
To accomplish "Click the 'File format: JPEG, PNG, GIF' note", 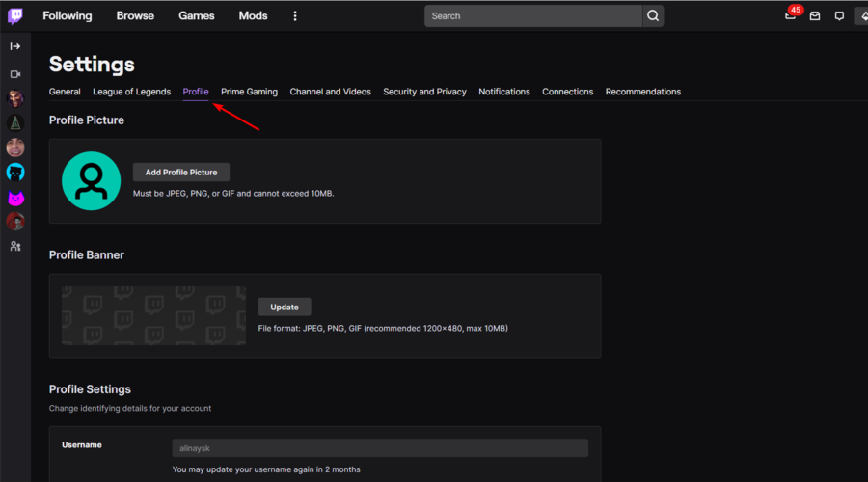I will tap(383, 328).
